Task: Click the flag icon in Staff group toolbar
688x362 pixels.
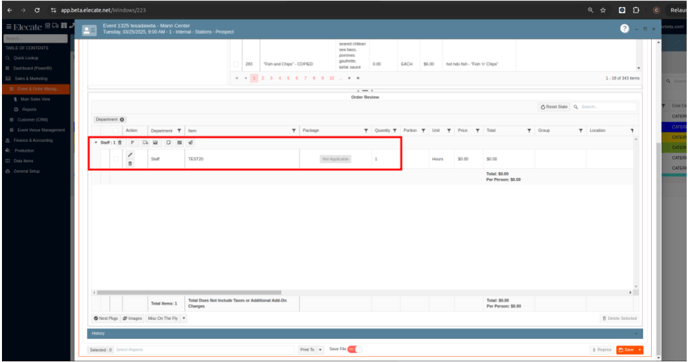Action: coord(133,143)
